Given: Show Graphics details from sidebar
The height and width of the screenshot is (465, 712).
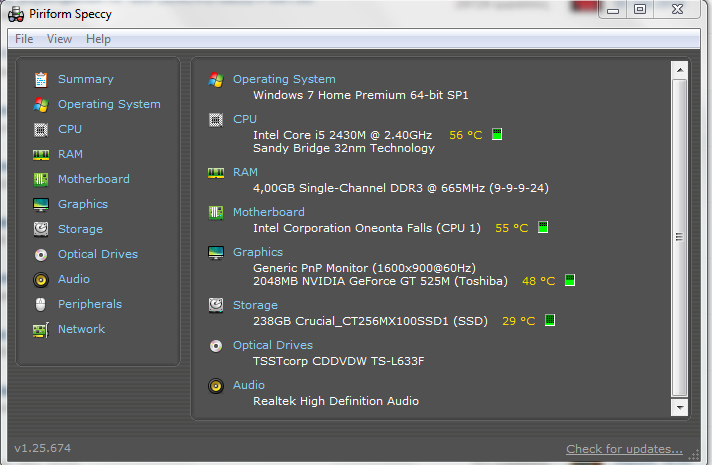Looking at the screenshot, I should click(83, 204).
